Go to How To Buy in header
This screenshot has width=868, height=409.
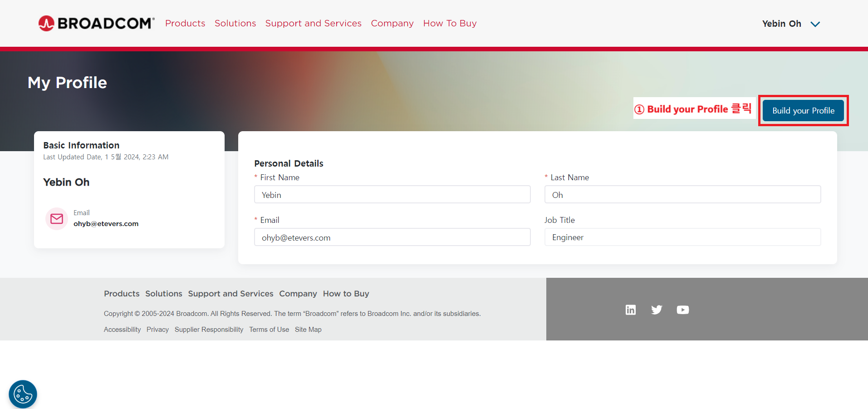[x=450, y=23]
